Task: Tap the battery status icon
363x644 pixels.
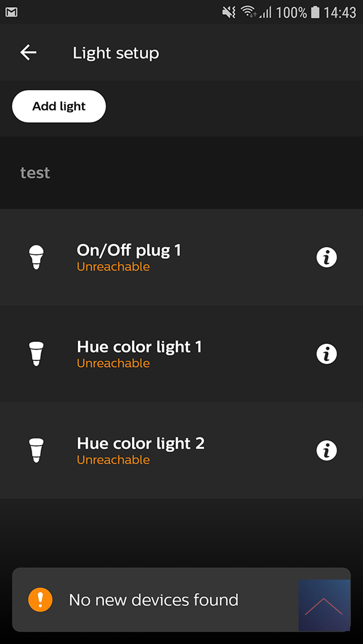Action: click(x=315, y=12)
